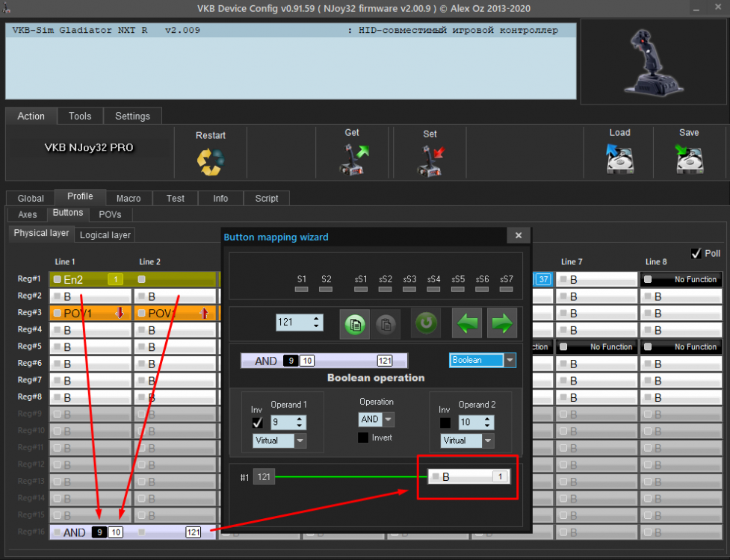Click the AND summary bar in wizard

coord(324,361)
